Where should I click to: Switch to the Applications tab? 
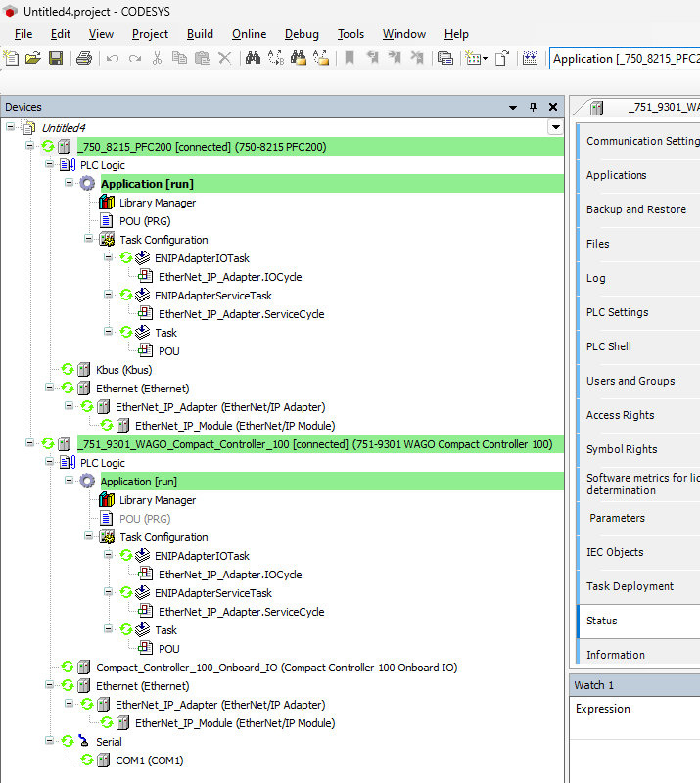(x=639, y=175)
